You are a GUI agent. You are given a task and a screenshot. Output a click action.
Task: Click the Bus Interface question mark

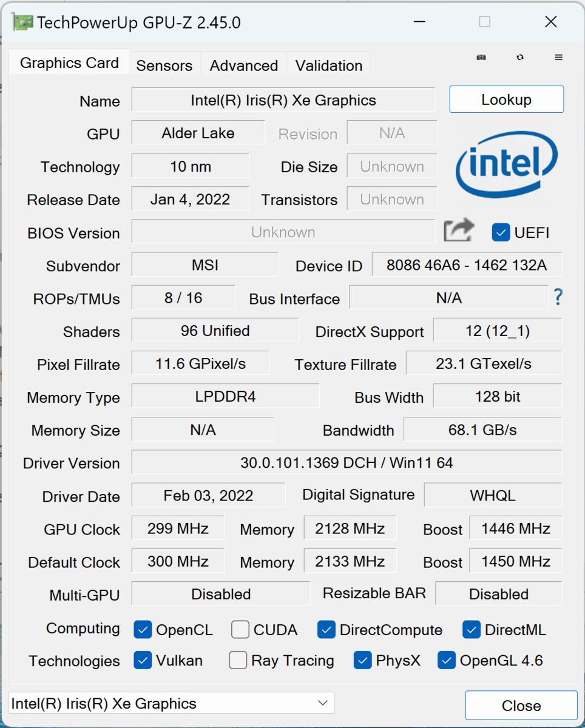[x=558, y=297]
